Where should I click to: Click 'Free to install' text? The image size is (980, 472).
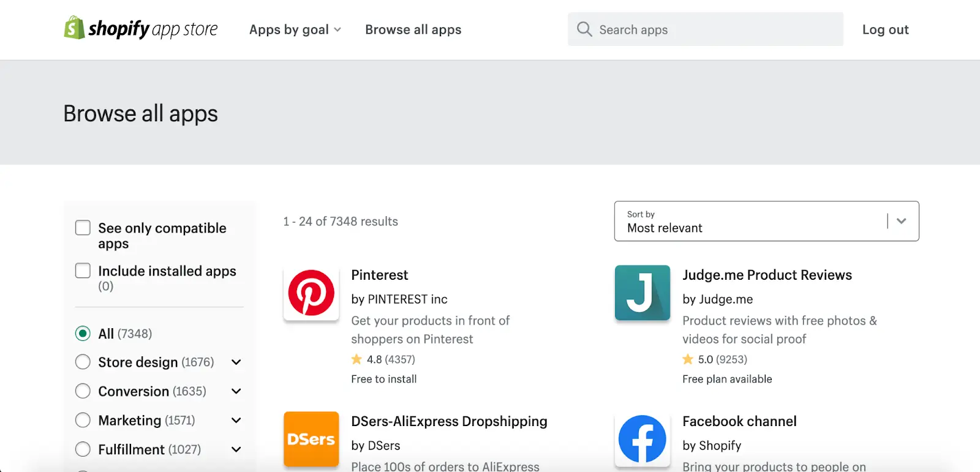click(x=384, y=379)
